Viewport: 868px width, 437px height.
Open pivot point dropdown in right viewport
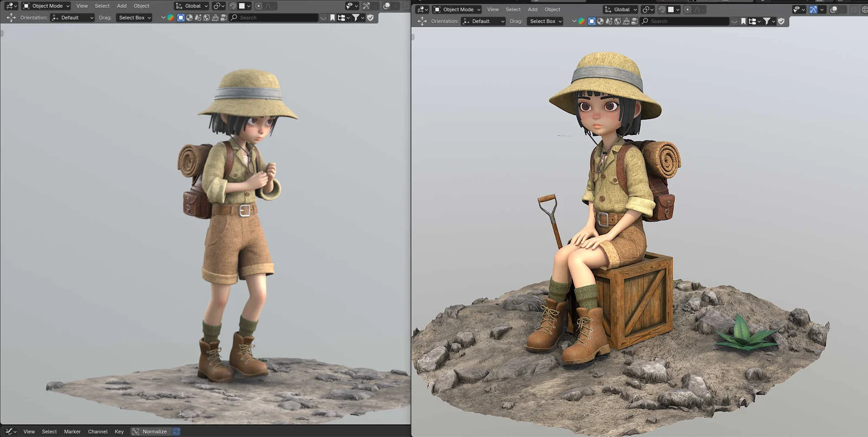[x=648, y=9]
